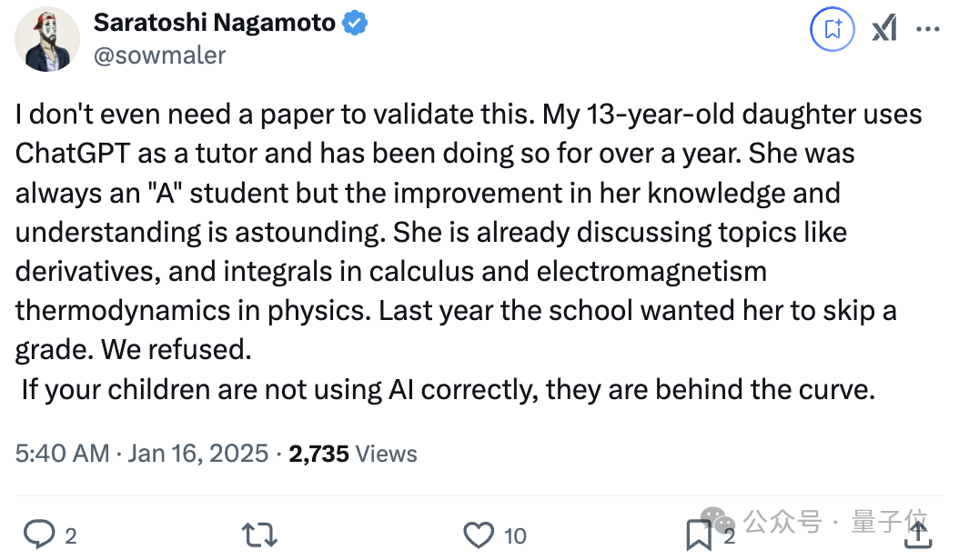Viewport: 959px width, 560px height.
Task: Click the reply count 2
Action: [71, 536]
